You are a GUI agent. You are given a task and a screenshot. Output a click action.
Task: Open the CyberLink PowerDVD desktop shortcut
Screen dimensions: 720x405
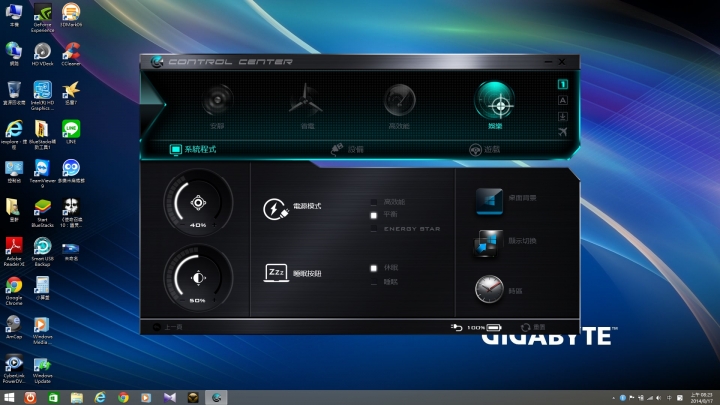[x=14, y=369]
